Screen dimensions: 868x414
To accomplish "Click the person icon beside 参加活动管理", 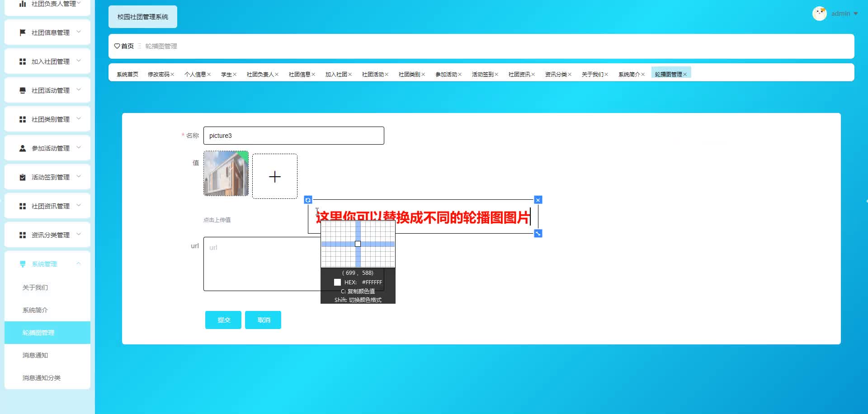I will [23, 148].
